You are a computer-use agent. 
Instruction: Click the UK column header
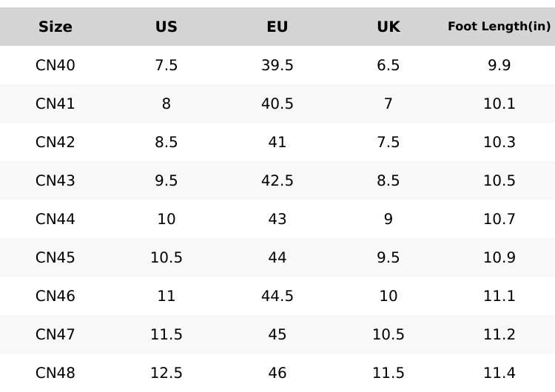[388, 27]
